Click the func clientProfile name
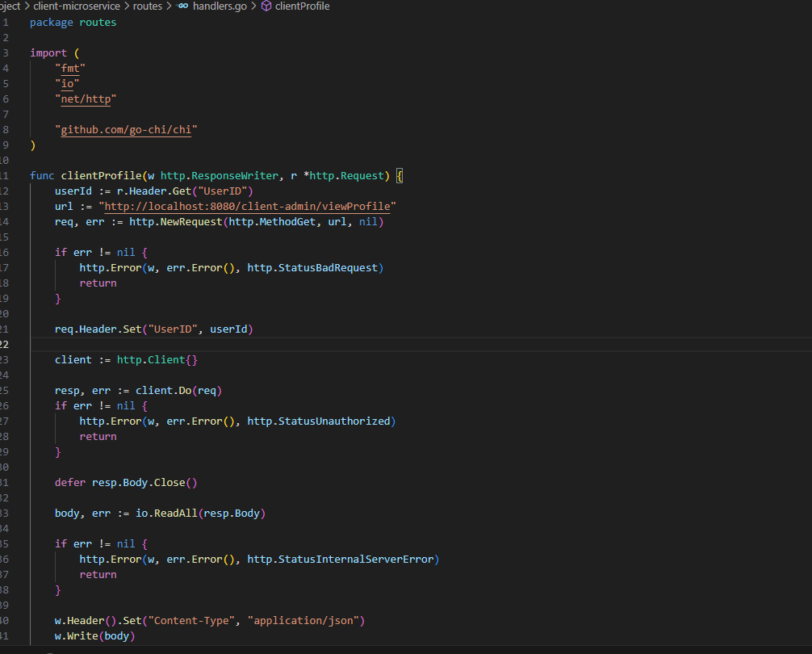 pos(101,176)
